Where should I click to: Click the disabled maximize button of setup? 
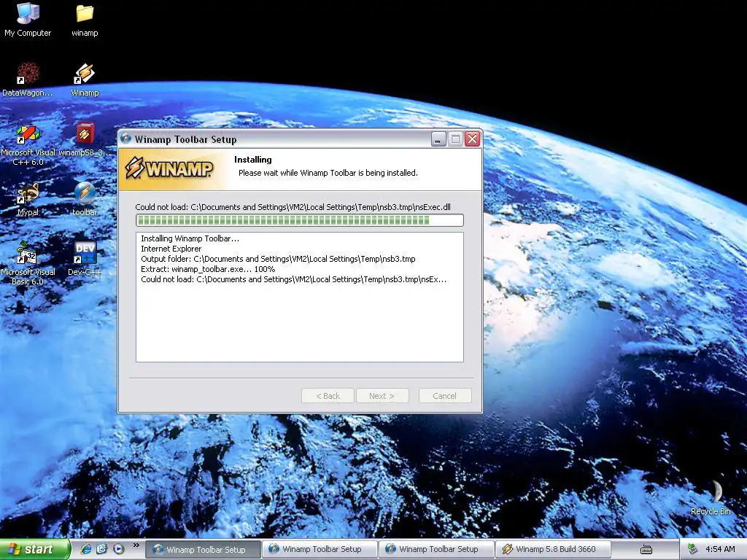tap(455, 139)
